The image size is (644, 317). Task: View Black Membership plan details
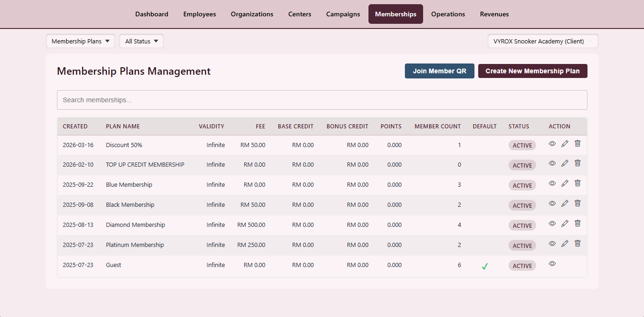pos(552,204)
